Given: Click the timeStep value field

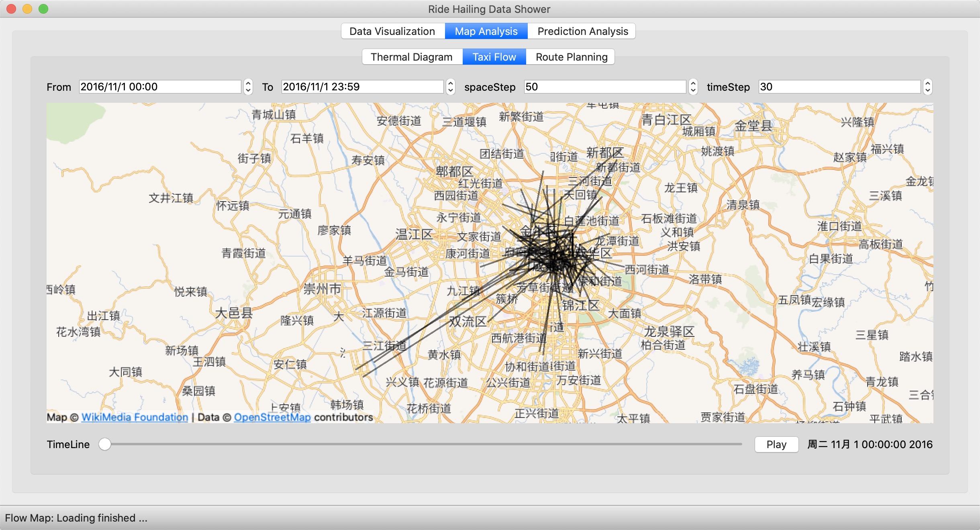Looking at the screenshot, I should (839, 87).
